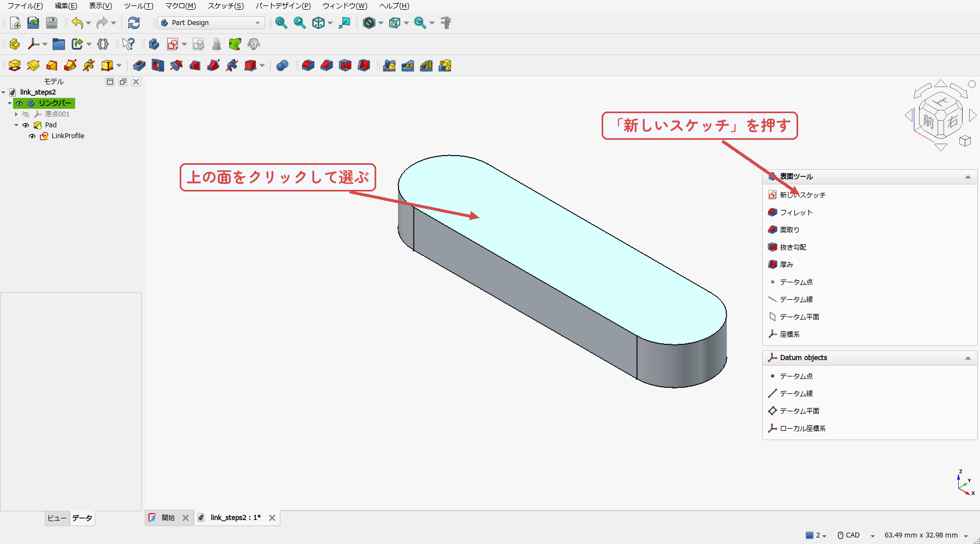Open the CAD navigation style selector
Screen dimensions: 980x544
(x=856, y=535)
